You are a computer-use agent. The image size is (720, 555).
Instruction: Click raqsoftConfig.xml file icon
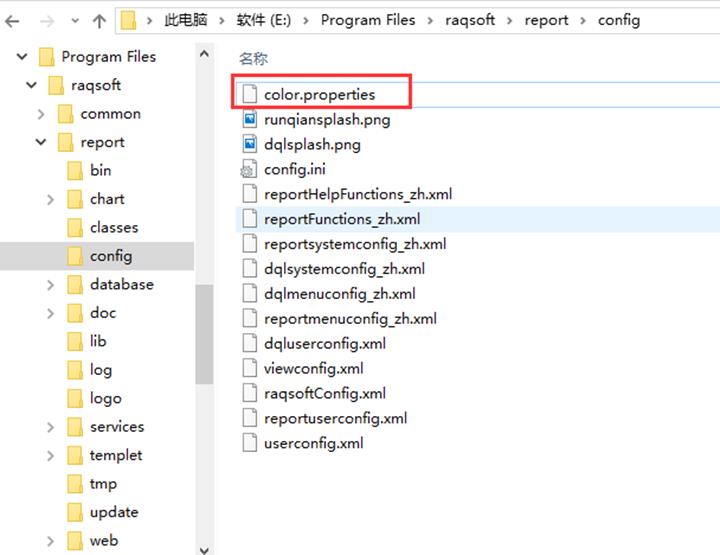249,393
